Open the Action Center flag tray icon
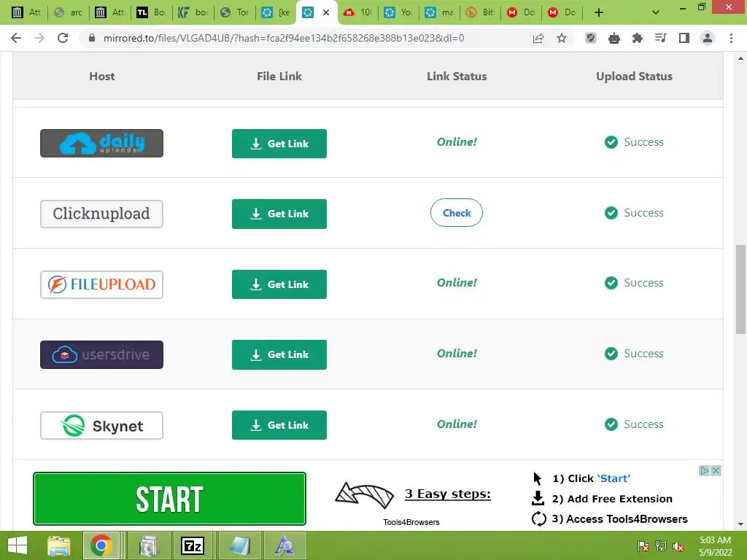Viewport: 747px width, 560px height. [x=643, y=545]
